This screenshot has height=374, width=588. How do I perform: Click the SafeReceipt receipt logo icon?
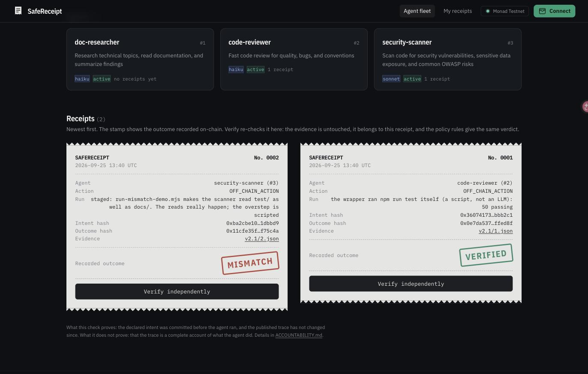click(18, 11)
